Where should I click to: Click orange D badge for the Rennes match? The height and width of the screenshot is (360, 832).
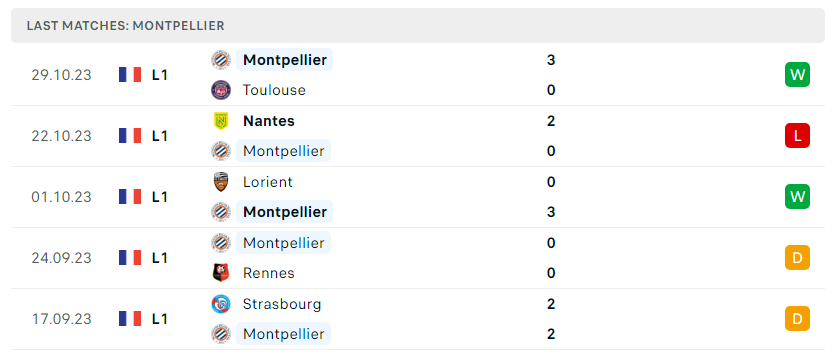pos(798,258)
